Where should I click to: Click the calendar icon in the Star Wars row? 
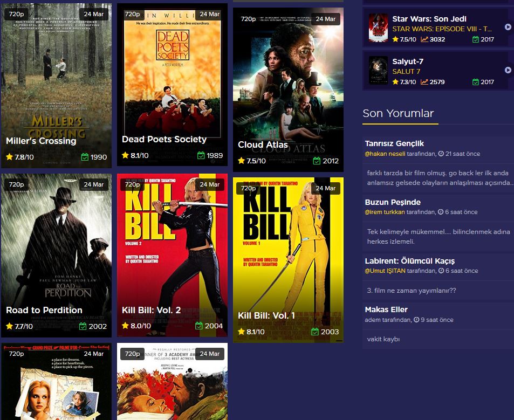pos(475,39)
